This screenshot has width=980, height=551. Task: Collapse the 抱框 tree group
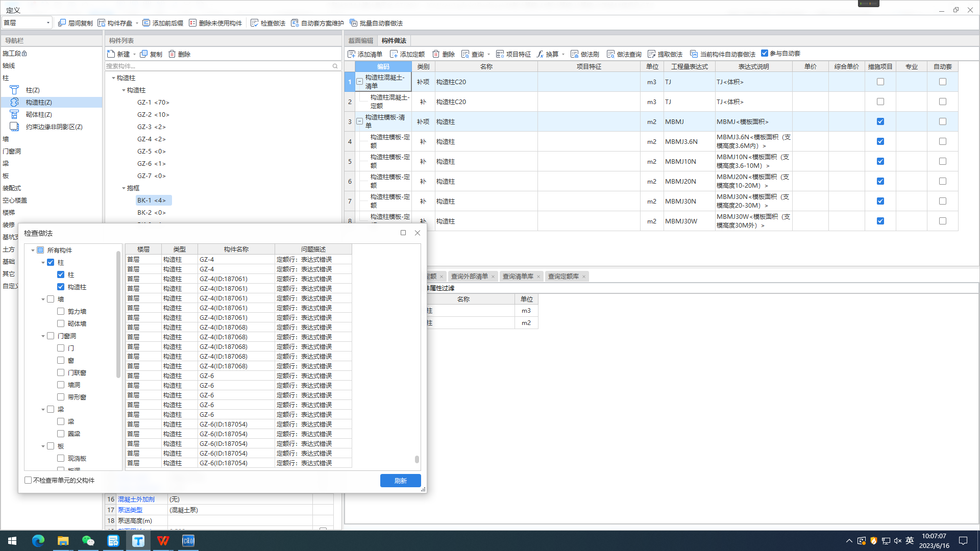coord(124,188)
